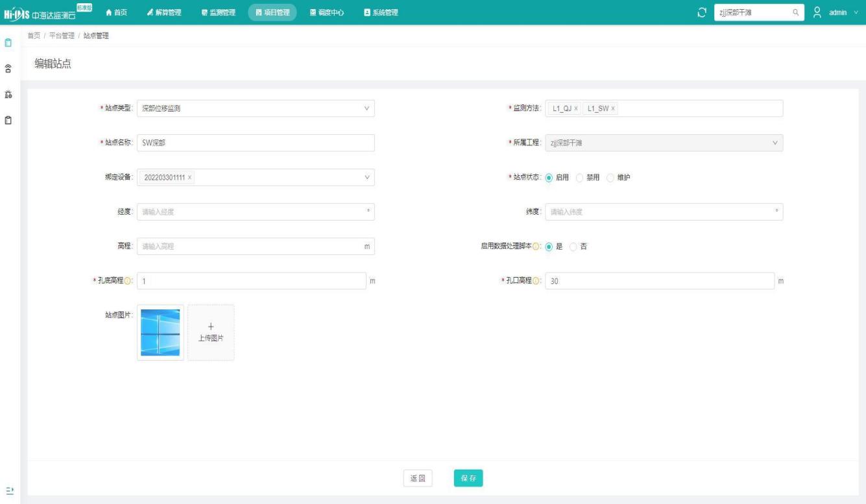Set station status to 维护
The height and width of the screenshot is (504, 866).
tap(610, 178)
